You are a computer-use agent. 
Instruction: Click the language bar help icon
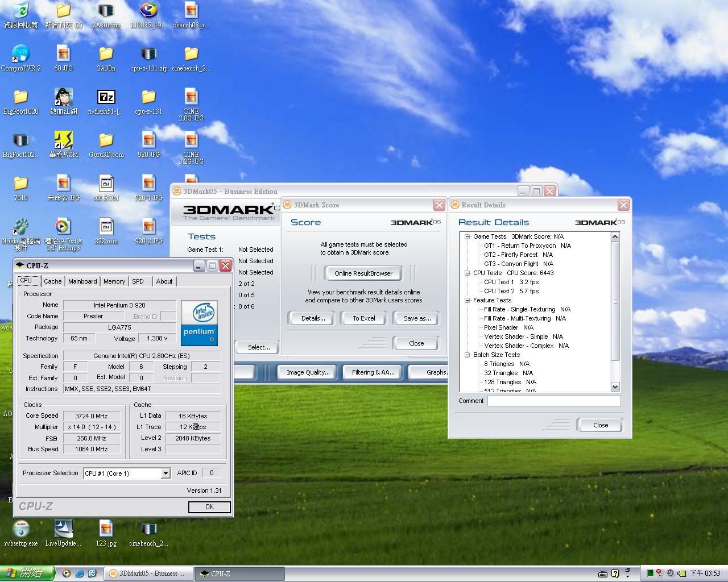pyautogui.click(x=615, y=573)
